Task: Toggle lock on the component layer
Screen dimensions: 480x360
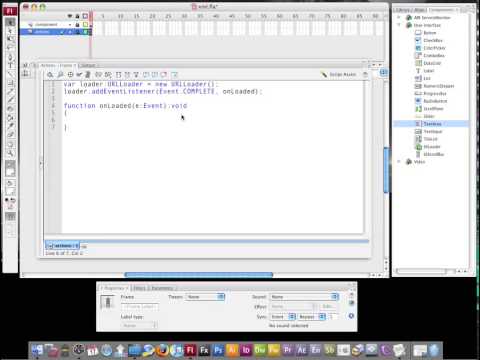Action: pos(77,25)
